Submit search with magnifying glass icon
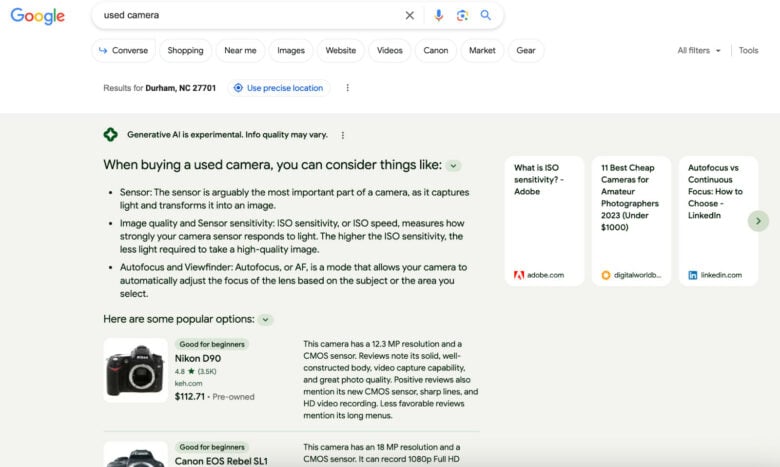This screenshot has height=467, width=780. pyautogui.click(x=486, y=15)
